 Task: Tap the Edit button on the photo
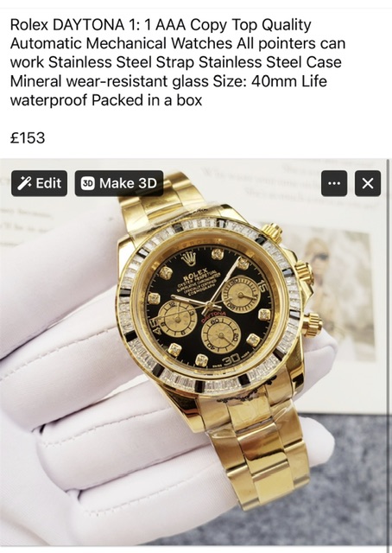point(39,183)
